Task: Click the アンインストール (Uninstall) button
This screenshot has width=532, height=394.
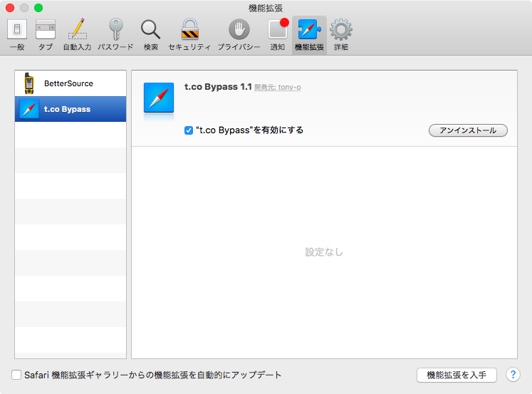Action: click(x=468, y=130)
